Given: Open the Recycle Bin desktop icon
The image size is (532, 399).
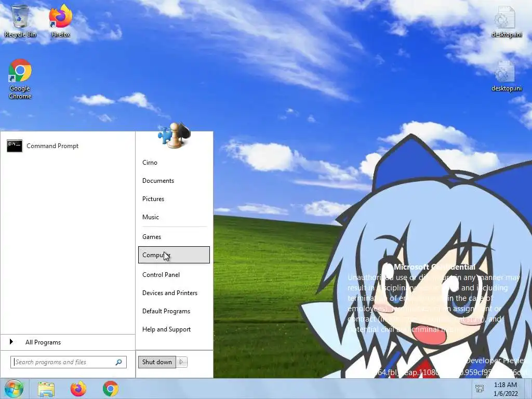Looking at the screenshot, I should click(x=20, y=20).
